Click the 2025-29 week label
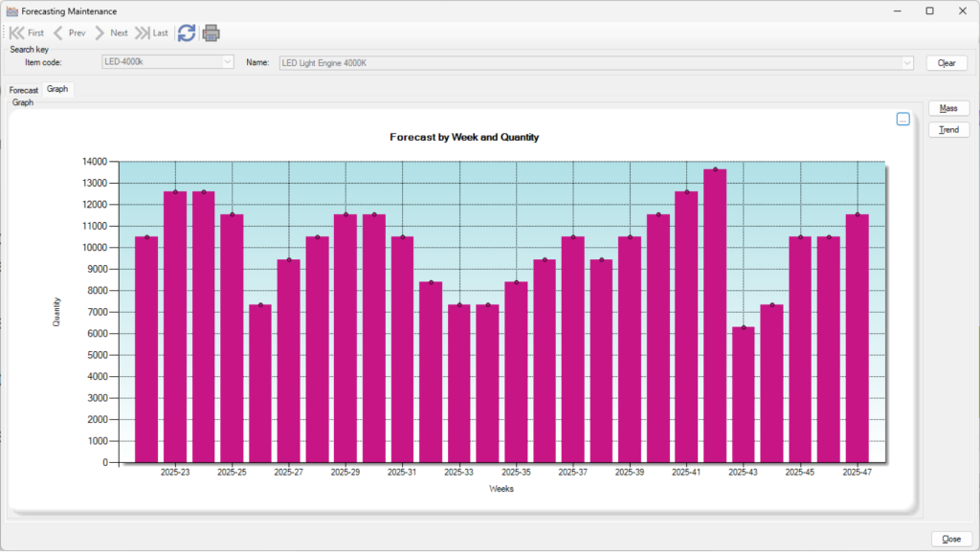Screen dimensions: 980x553 (345, 473)
